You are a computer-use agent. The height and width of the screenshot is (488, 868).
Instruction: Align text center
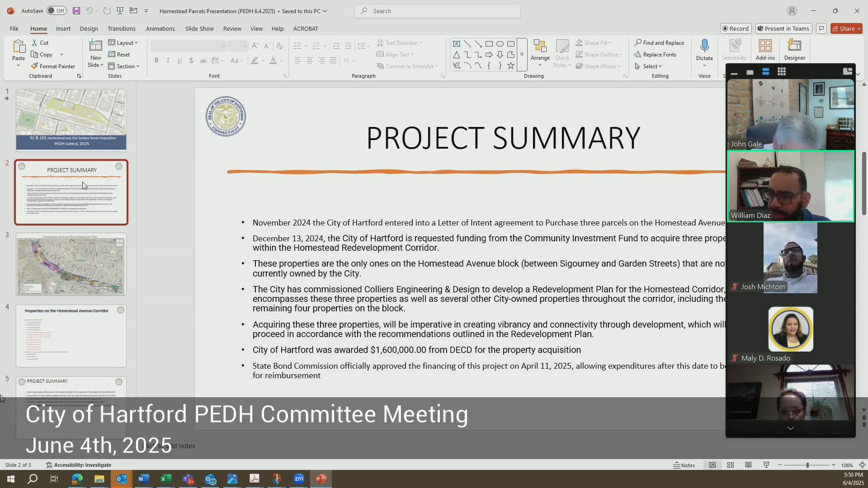coord(310,60)
